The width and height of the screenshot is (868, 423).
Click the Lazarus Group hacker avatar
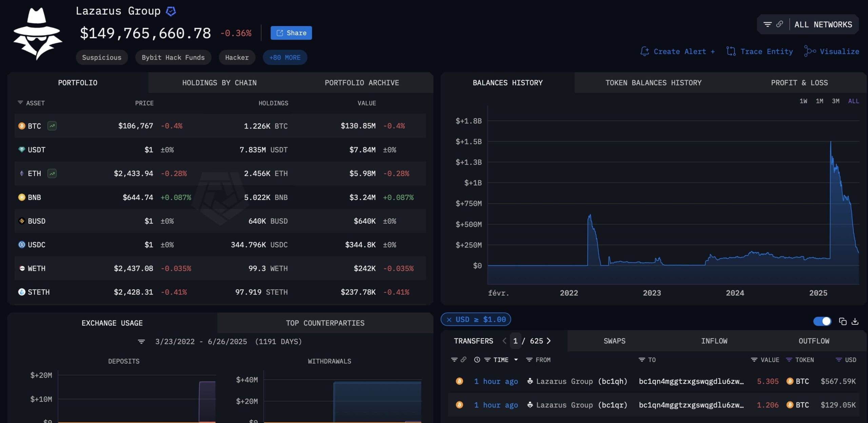38,34
